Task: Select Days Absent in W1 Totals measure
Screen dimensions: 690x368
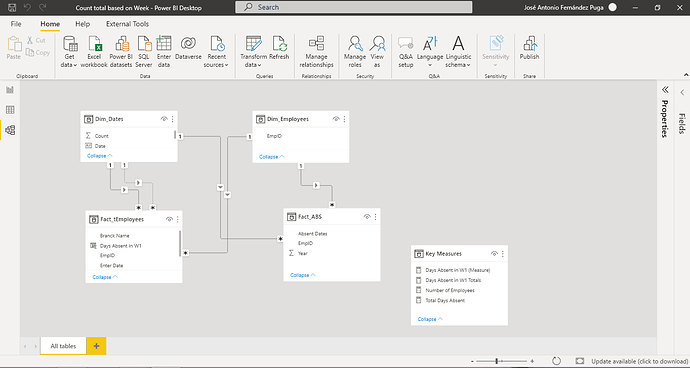Action: (x=453, y=280)
